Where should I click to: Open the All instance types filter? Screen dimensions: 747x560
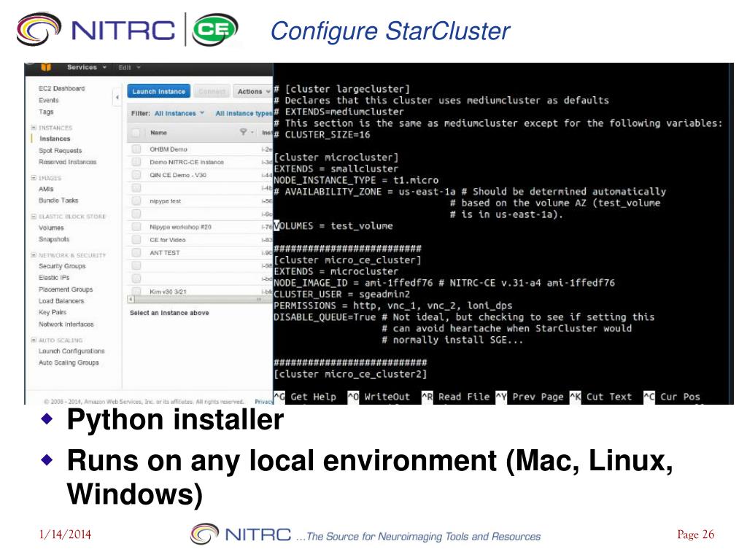coord(244,113)
